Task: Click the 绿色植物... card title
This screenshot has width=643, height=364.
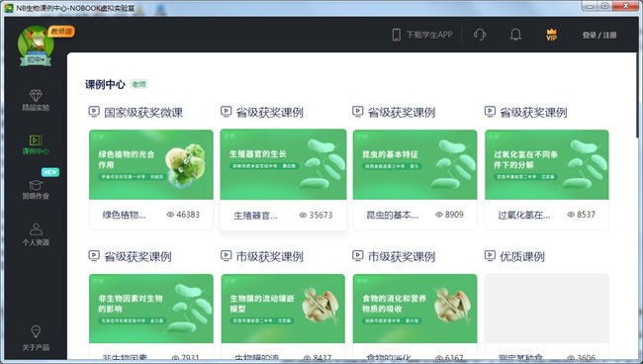Action: tap(124, 215)
